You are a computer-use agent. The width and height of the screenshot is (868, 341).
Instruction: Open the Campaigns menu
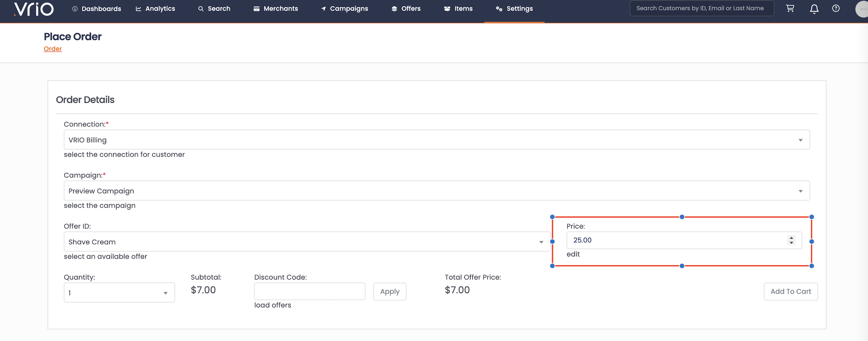coord(344,9)
